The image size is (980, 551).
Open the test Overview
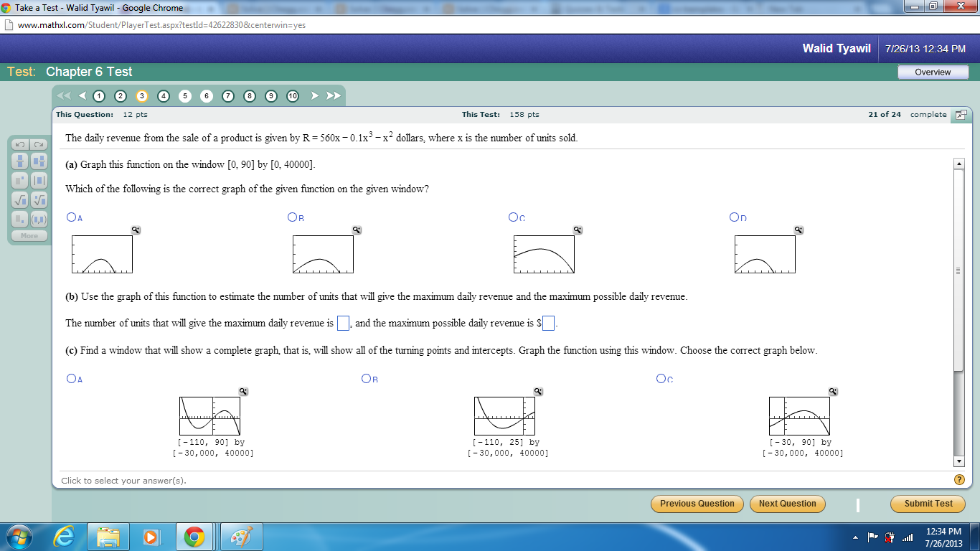933,71
